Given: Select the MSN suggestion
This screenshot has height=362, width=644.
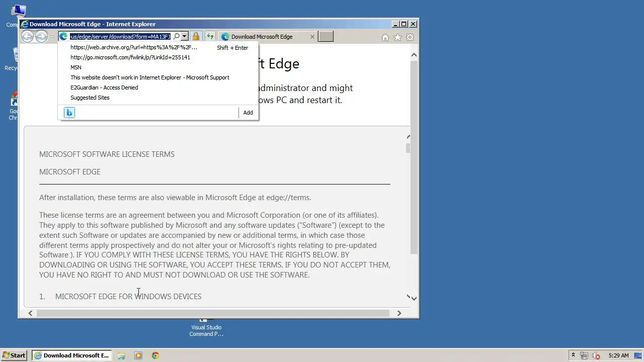Looking at the screenshot, I should point(158,67).
